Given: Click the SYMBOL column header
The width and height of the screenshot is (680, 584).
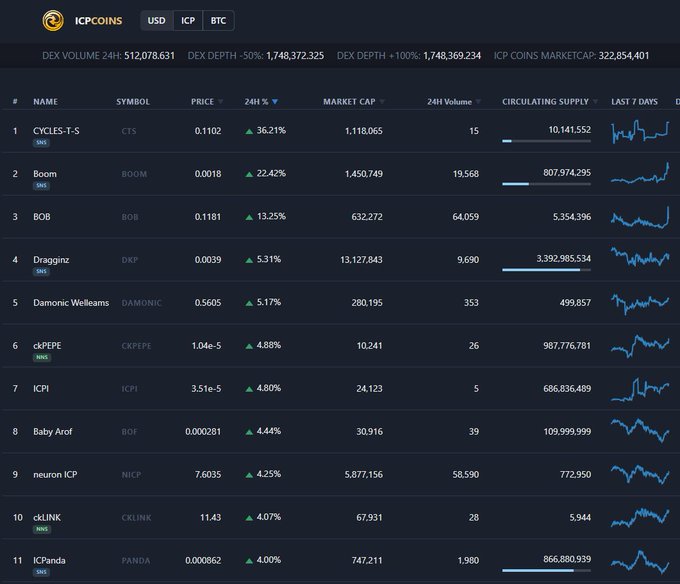Looking at the screenshot, I should 133,102.
